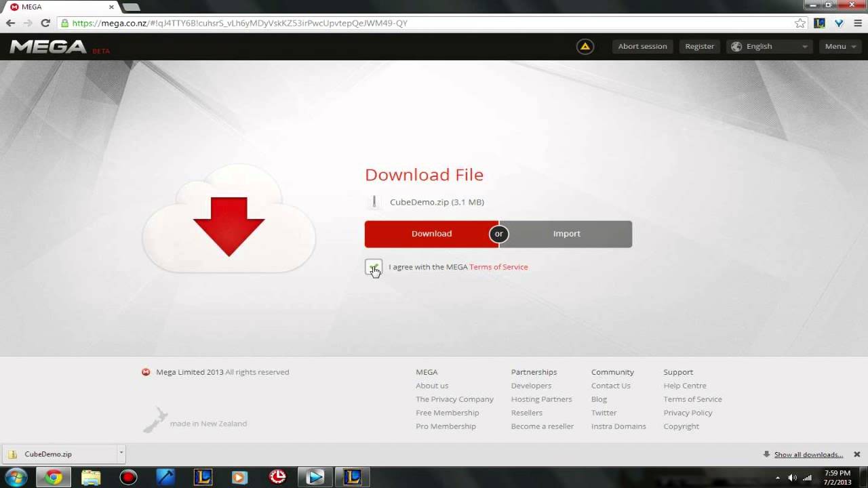Viewport: 868px width, 488px height.
Task: Click the forward navigation arrow
Action: [x=28, y=23]
